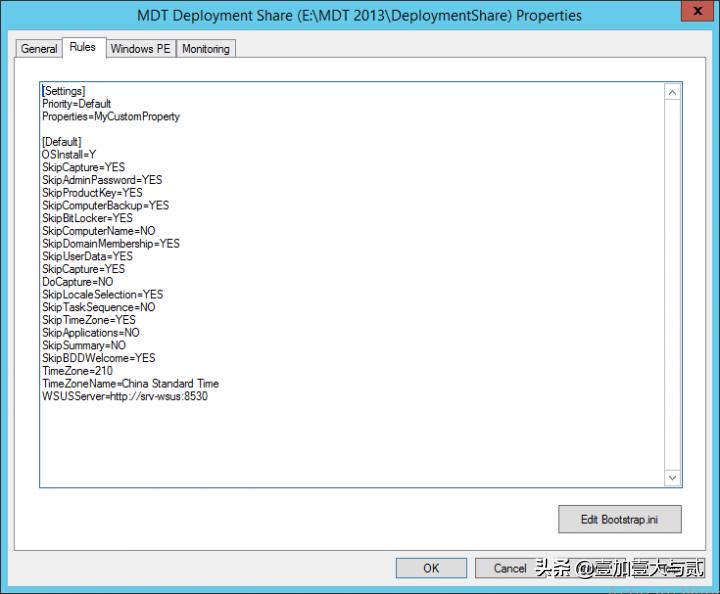Click the SkipBDDWelcome=YES line
This screenshot has height=594, width=720.
99,358
